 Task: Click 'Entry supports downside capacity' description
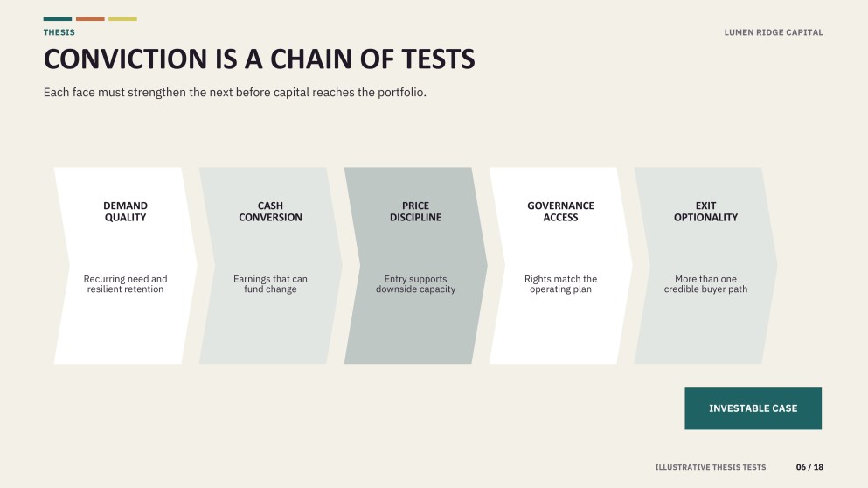416,284
